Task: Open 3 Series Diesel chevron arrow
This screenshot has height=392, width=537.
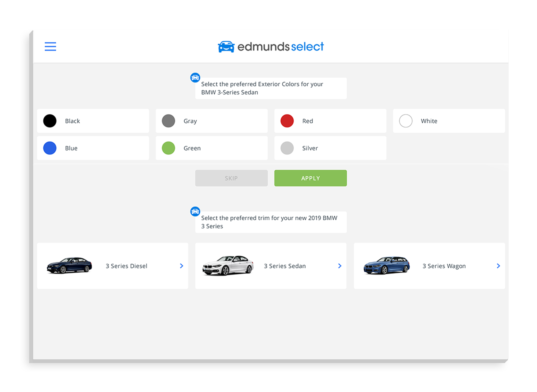Action: (182, 266)
